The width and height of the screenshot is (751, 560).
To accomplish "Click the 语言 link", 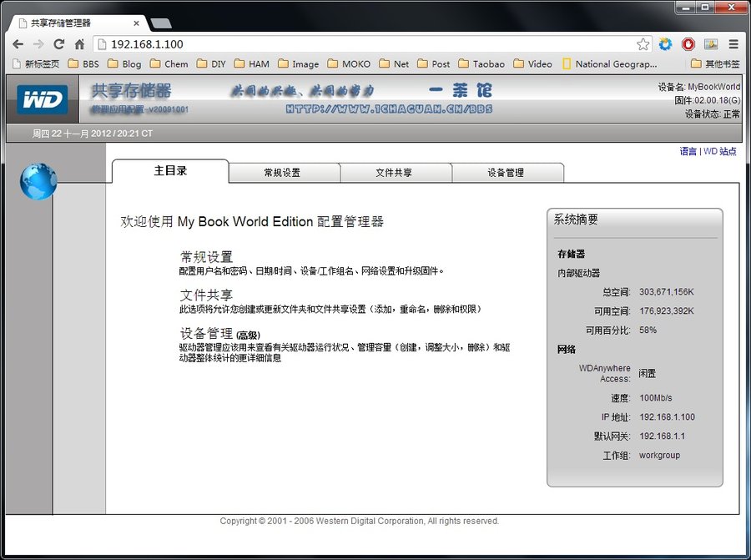I will 688,151.
